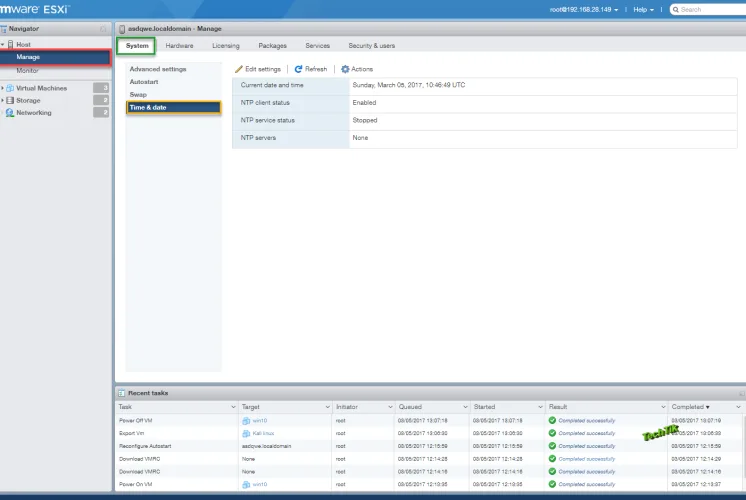Click the Networking globe icon

coord(10,113)
